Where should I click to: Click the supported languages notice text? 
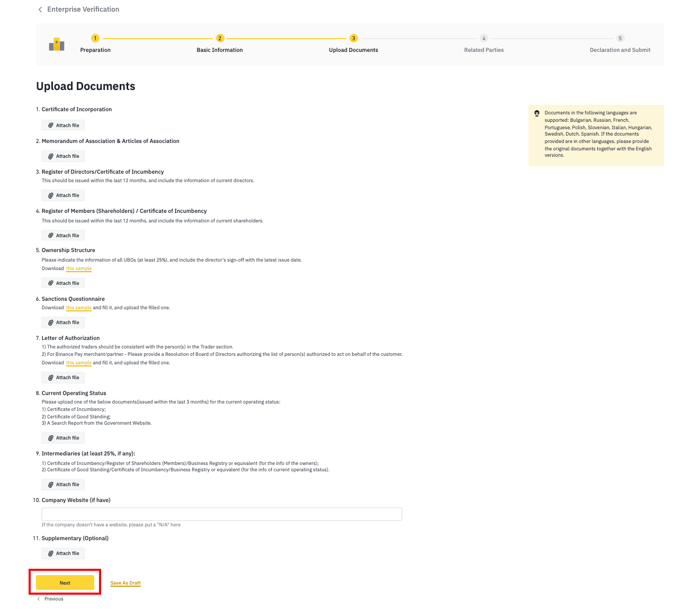[599, 134]
